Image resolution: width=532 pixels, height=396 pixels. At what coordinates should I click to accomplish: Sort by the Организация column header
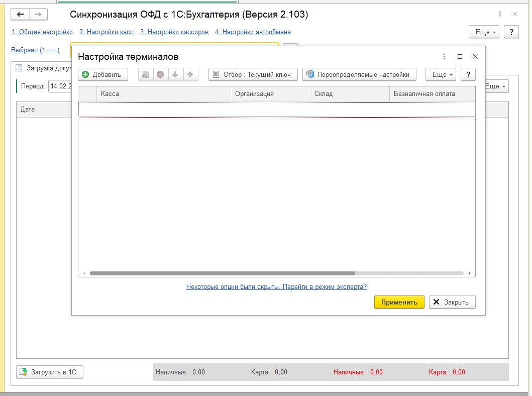point(270,94)
